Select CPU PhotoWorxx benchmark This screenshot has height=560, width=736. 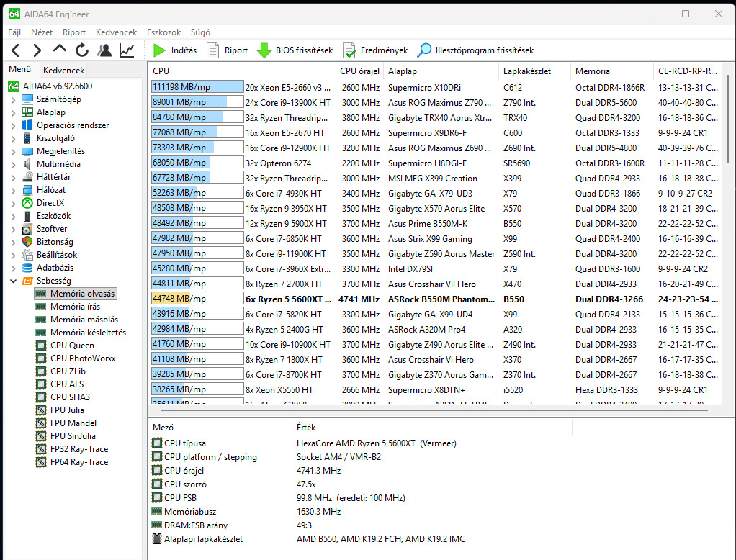76,358
